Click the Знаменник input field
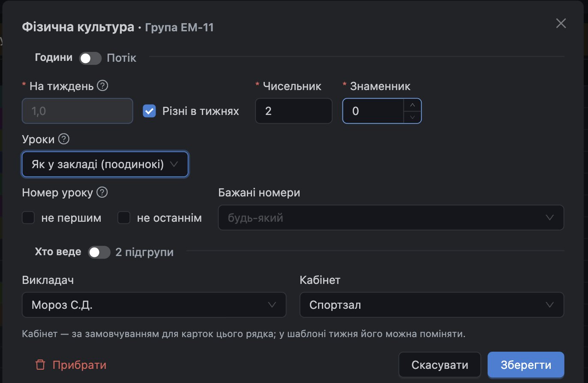 382,111
